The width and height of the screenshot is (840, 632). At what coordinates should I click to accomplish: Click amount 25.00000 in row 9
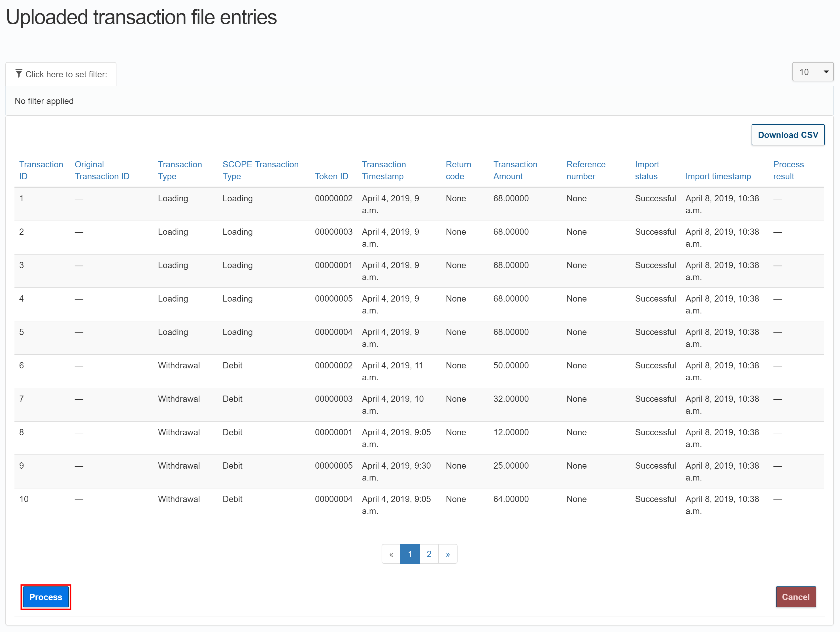point(511,466)
